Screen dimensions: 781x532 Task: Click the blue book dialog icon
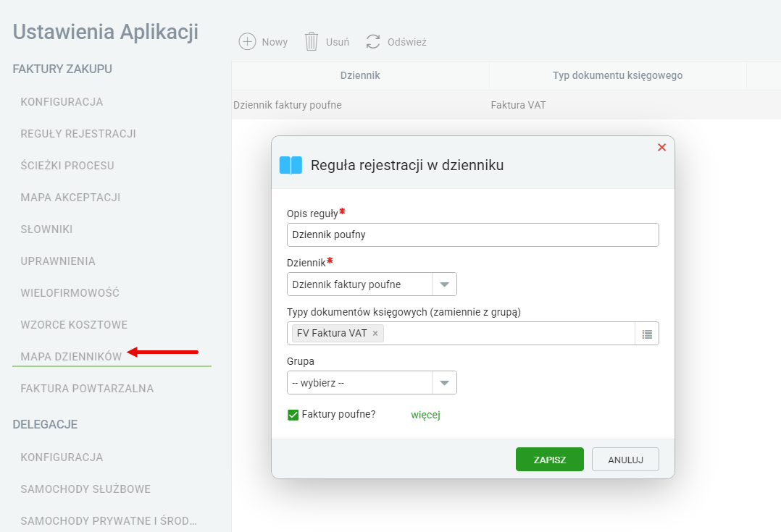[x=291, y=165]
